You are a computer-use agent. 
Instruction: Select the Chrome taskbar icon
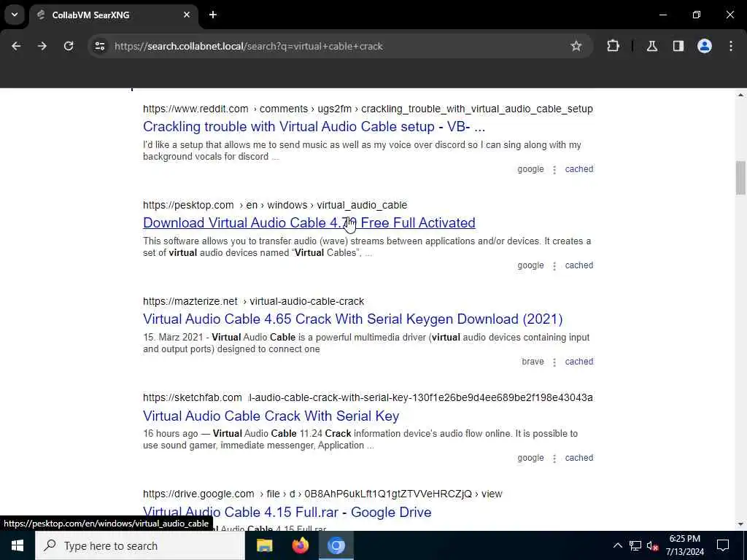(x=336, y=545)
